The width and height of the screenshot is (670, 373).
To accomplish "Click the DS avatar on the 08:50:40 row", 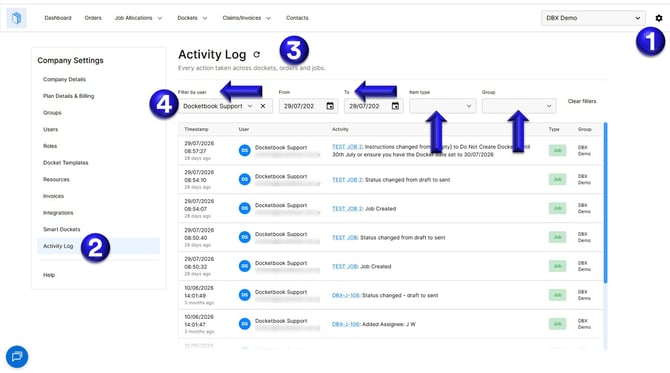I will click(x=244, y=237).
